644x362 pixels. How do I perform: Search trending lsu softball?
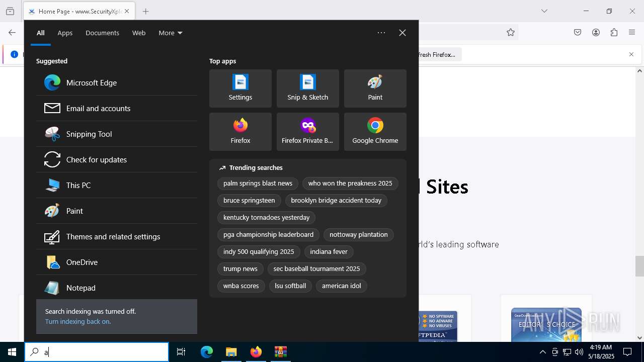(x=290, y=286)
